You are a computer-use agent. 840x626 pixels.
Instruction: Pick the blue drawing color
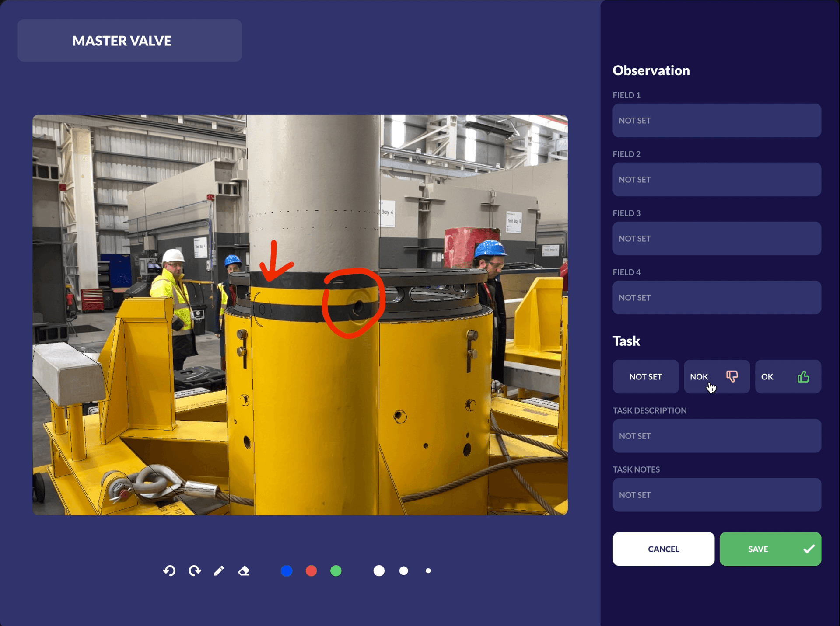[x=287, y=571]
